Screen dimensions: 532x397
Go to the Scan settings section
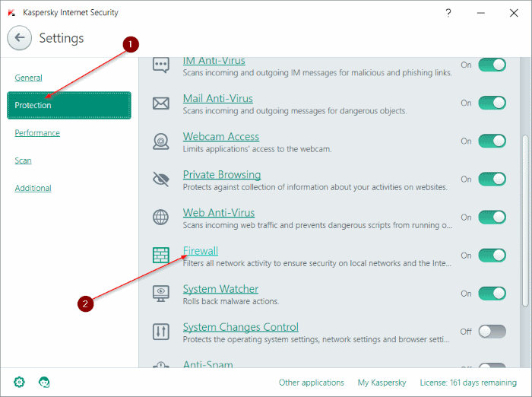point(23,160)
